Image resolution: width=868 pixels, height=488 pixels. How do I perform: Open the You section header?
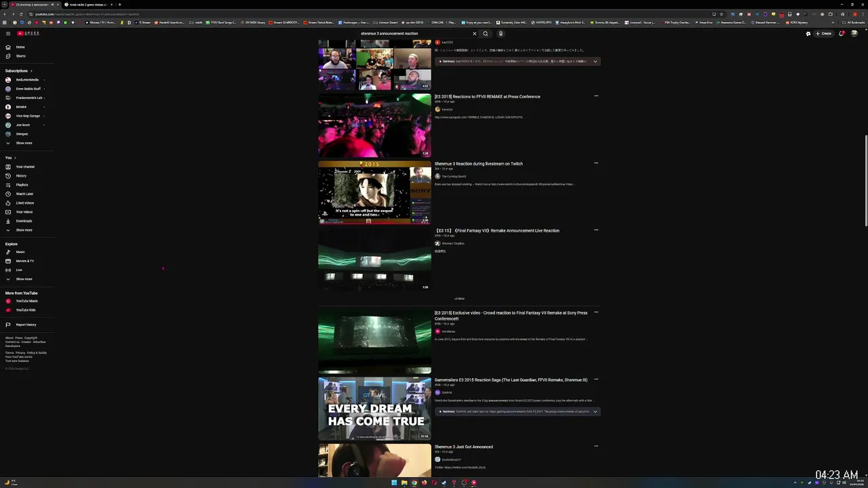coord(10,157)
